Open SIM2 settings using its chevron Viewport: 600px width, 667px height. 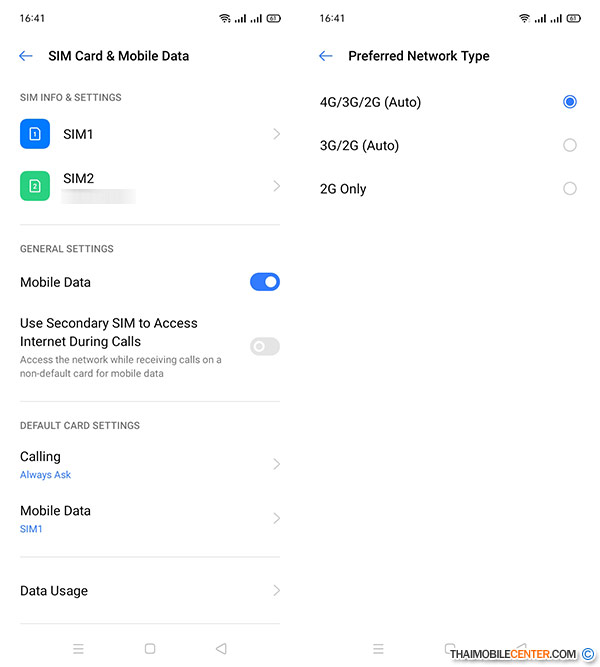tap(276, 186)
